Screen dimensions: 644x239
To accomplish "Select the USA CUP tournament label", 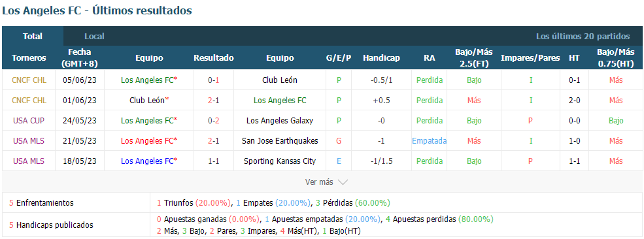I will [29, 121].
